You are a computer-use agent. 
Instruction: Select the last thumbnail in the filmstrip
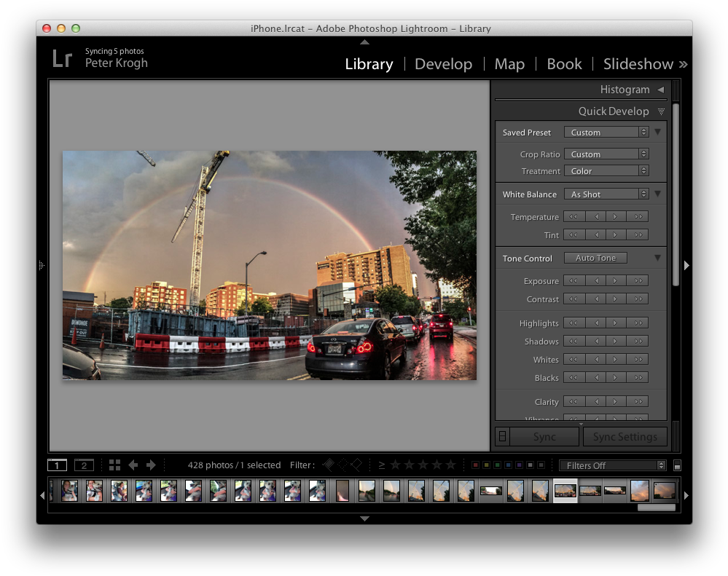click(x=664, y=491)
